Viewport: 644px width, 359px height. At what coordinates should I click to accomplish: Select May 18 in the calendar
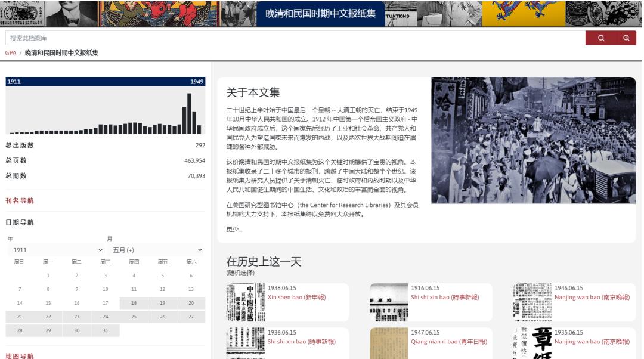point(134,303)
